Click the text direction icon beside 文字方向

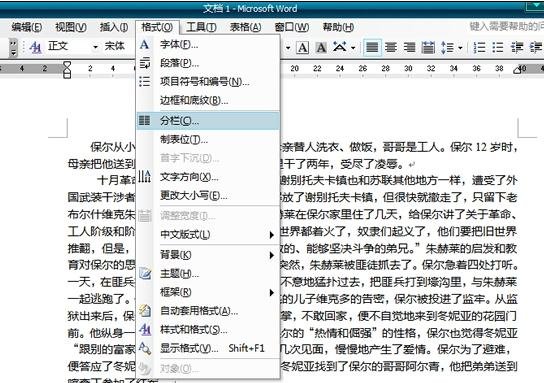pyautogui.click(x=144, y=177)
